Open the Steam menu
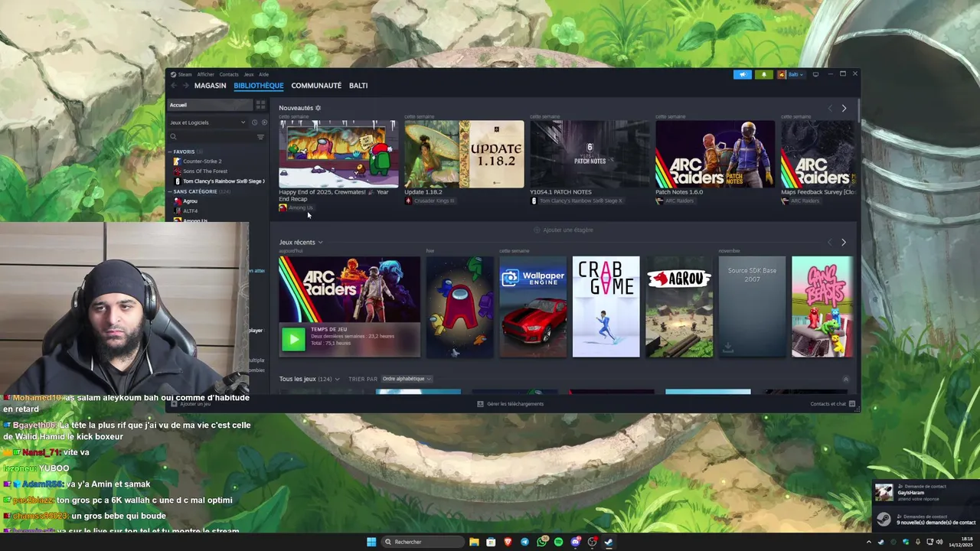Viewport: 980px width, 551px height. pos(185,74)
